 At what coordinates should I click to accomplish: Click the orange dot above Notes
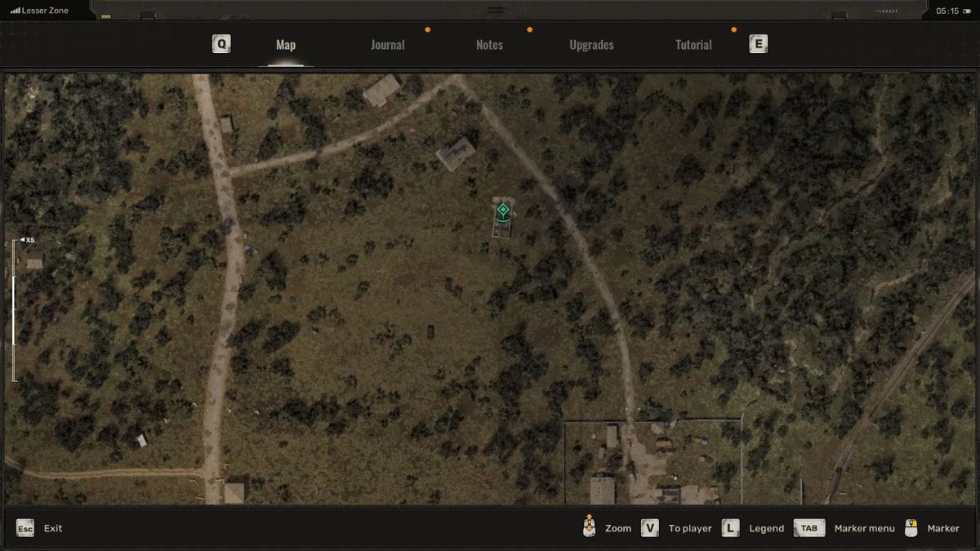tap(529, 29)
